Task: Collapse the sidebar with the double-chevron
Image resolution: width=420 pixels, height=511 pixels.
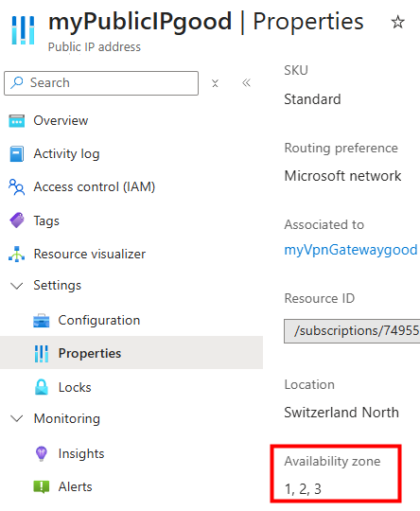Action: point(246,82)
